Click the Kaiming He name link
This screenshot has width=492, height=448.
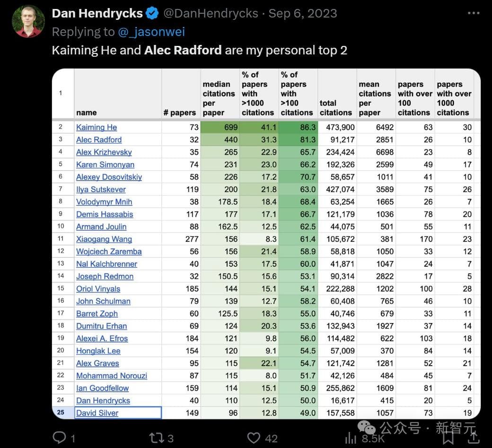(x=97, y=127)
